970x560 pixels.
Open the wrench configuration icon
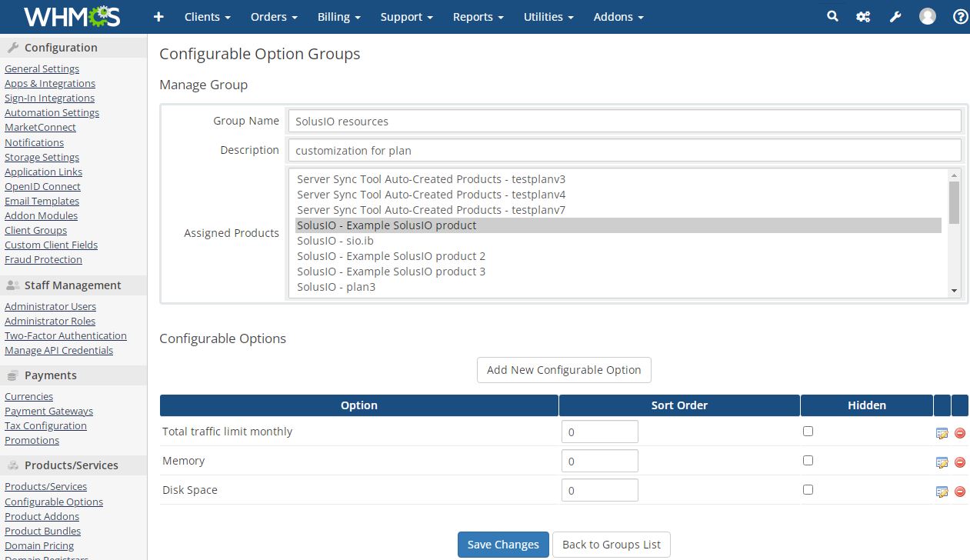pyautogui.click(x=895, y=16)
